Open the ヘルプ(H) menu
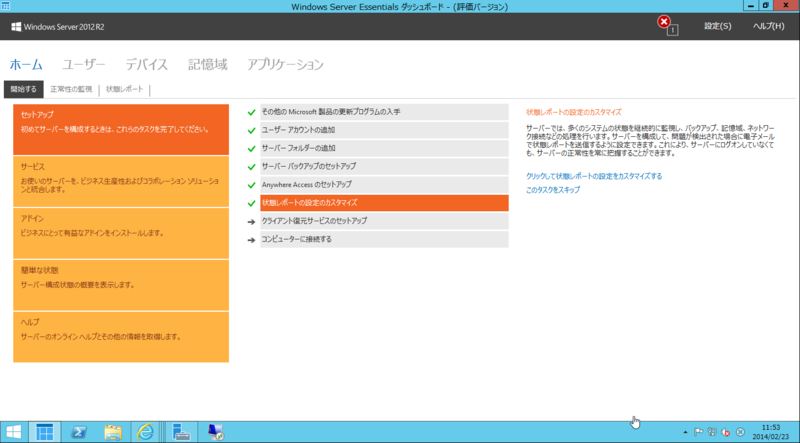The image size is (800, 443). 769,27
